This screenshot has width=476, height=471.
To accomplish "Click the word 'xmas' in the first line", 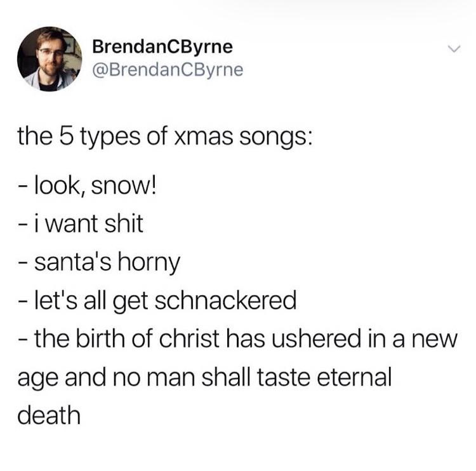I will click(203, 137).
